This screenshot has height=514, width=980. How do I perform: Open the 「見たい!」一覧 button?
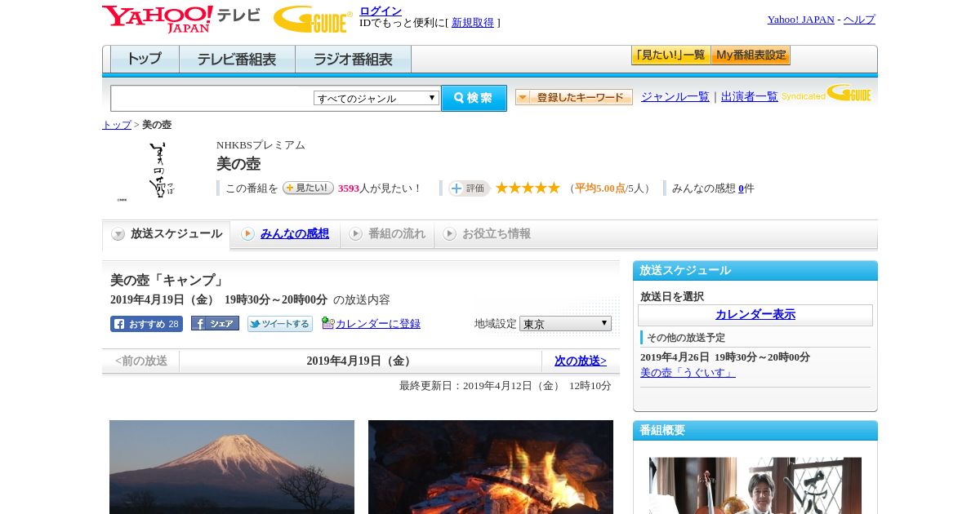click(x=670, y=55)
